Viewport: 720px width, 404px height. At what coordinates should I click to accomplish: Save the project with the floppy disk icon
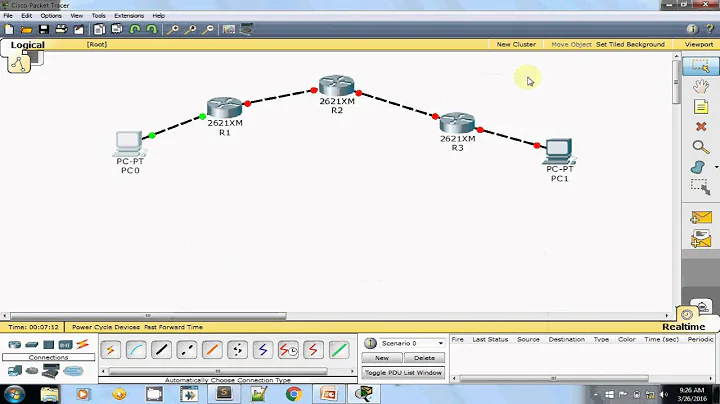44,30
